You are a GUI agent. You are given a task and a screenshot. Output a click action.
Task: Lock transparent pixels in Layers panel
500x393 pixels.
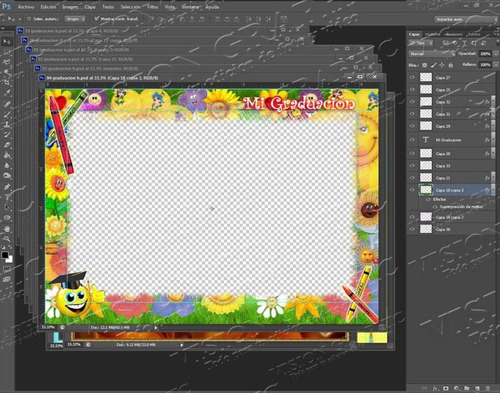pyautogui.click(x=424, y=65)
